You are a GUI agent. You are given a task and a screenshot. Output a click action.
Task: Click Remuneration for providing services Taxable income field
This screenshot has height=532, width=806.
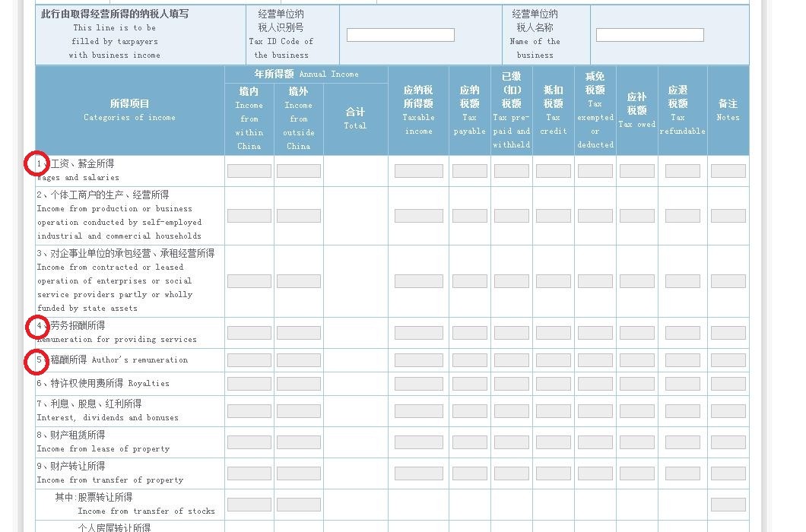[418, 333]
